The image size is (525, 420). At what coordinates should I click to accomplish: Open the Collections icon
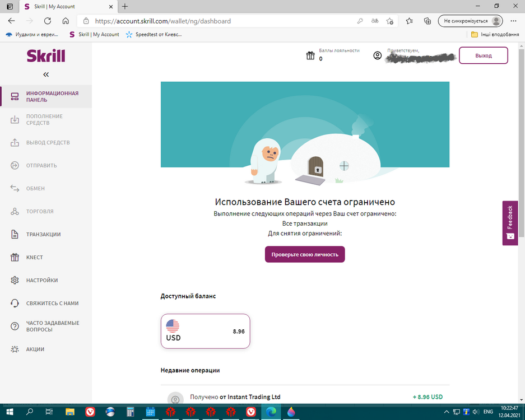(x=428, y=21)
